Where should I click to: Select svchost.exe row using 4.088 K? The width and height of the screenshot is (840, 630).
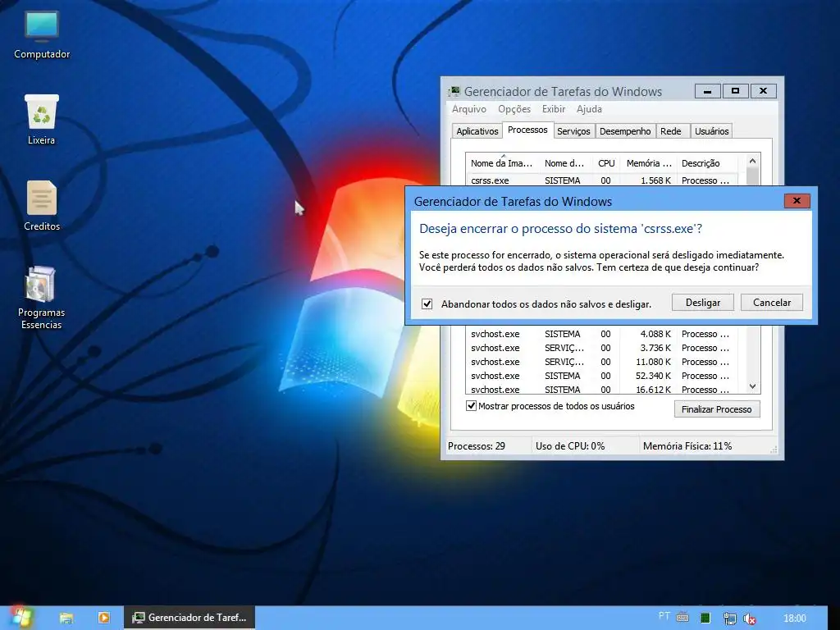tap(602, 334)
